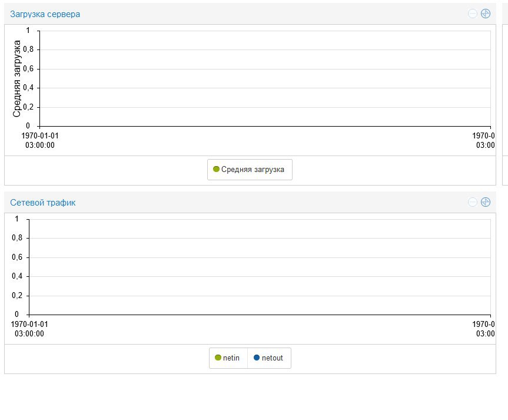Image resolution: width=508 pixels, height=420 pixels.
Task: Click the arrows circle icon in Загрузка сервера header
Action: (485, 14)
